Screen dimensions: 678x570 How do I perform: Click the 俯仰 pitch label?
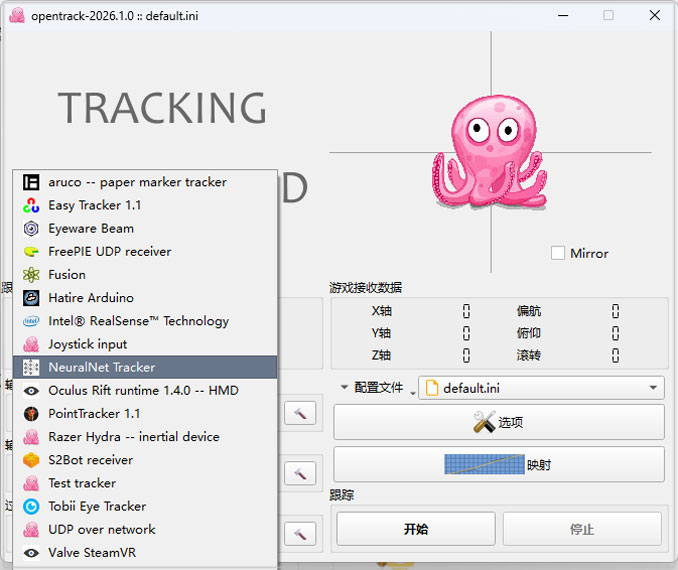pyautogui.click(x=528, y=333)
